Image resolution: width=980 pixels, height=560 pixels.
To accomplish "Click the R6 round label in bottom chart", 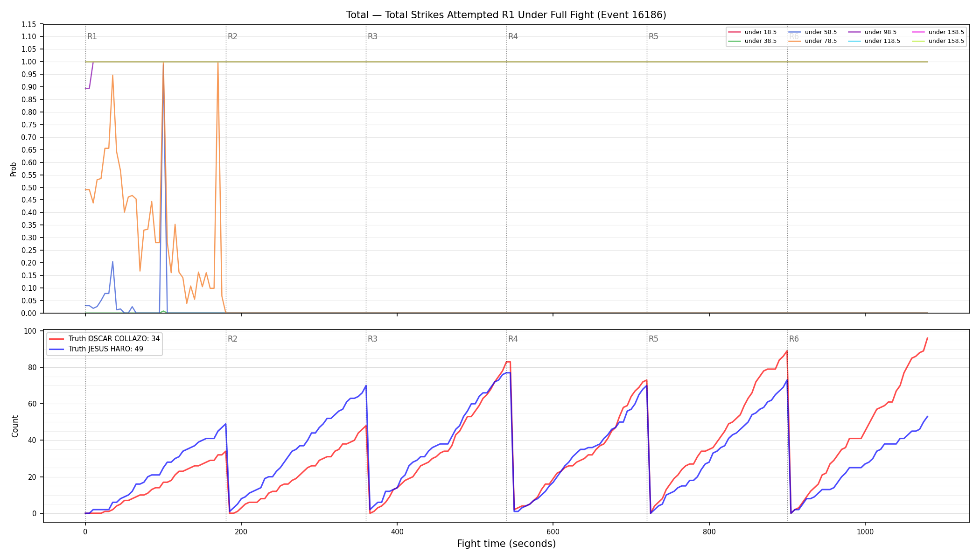I will 794,339.
